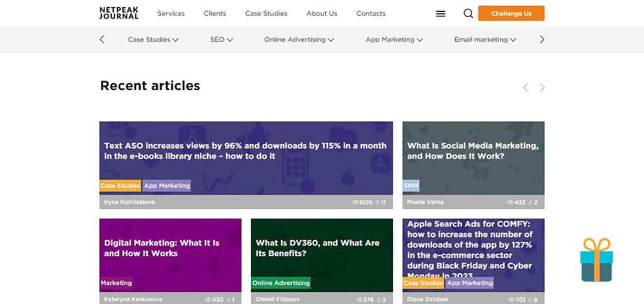Click the Netpeak Journal logo
Viewport: 644px width, 304px height.
click(x=119, y=13)
